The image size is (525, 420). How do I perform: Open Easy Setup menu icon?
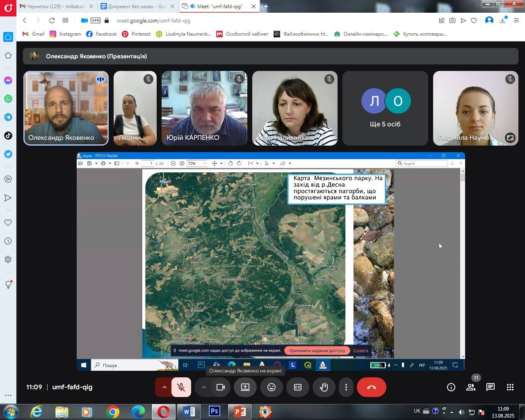coord(516,21)
